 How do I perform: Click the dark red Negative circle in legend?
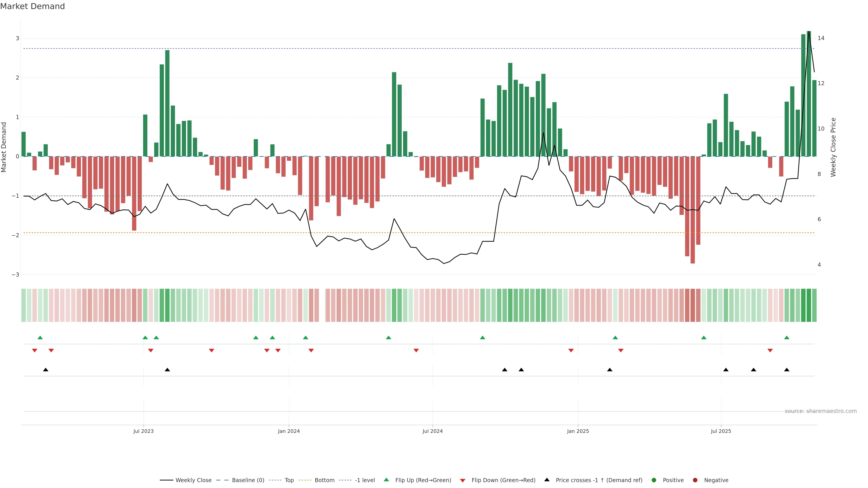695,480
